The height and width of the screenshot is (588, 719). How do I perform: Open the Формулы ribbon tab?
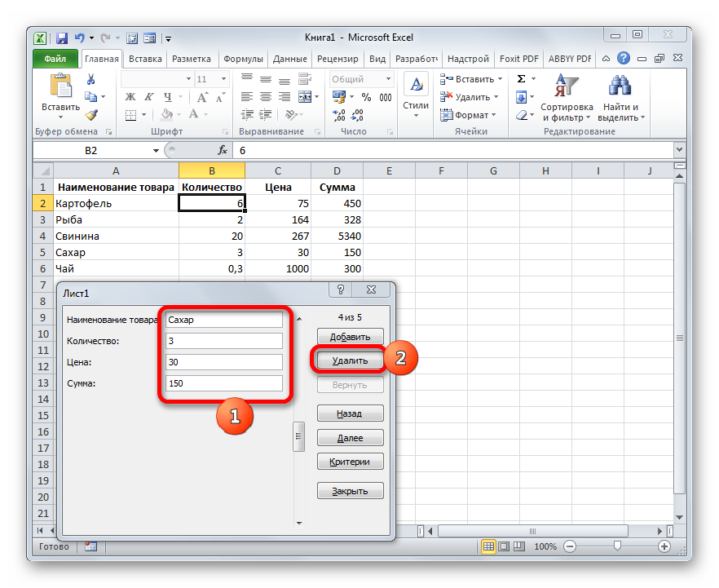[x=243, y=59]
